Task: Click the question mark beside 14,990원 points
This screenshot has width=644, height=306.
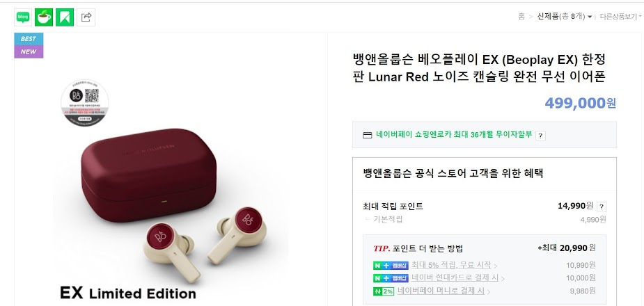Action: 602,207
